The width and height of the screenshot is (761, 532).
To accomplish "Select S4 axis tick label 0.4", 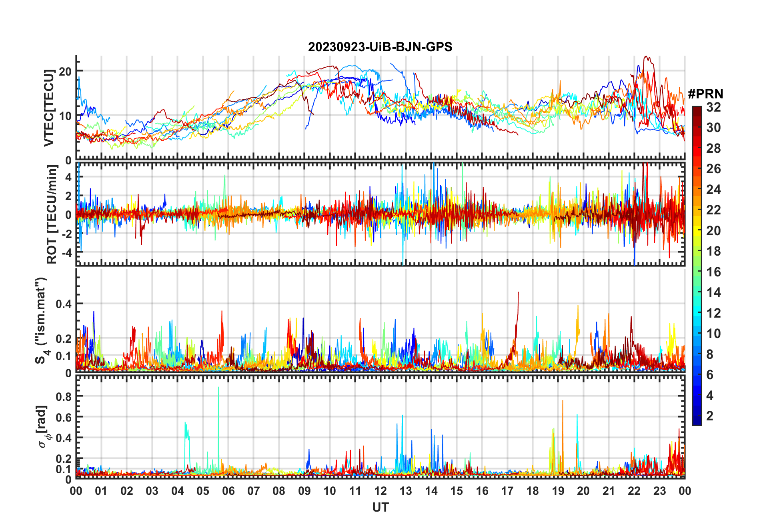I will point(64,304).
